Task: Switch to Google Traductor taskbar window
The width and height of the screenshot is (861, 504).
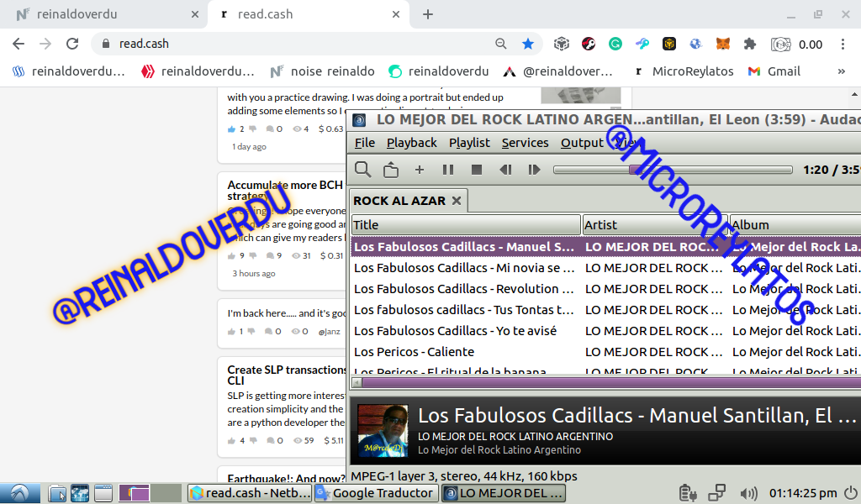Action: pyautogui.click(x=377, y=493)
